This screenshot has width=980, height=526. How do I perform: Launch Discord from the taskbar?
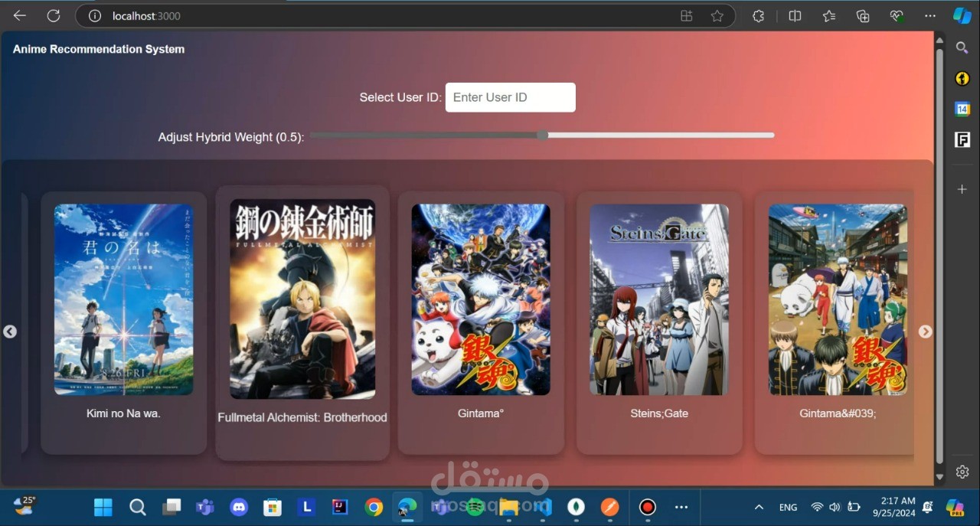pyautogui.click(x=239, y=507)
